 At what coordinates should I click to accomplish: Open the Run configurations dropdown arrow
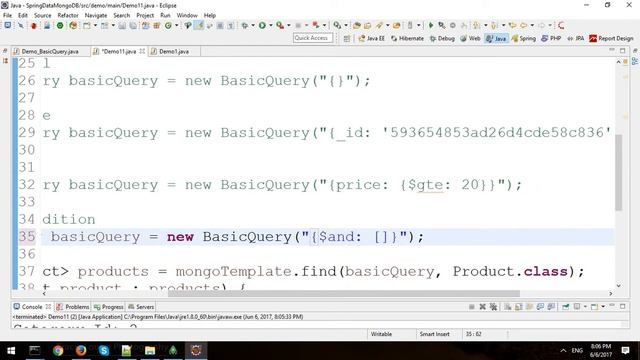tap(270, 25)
